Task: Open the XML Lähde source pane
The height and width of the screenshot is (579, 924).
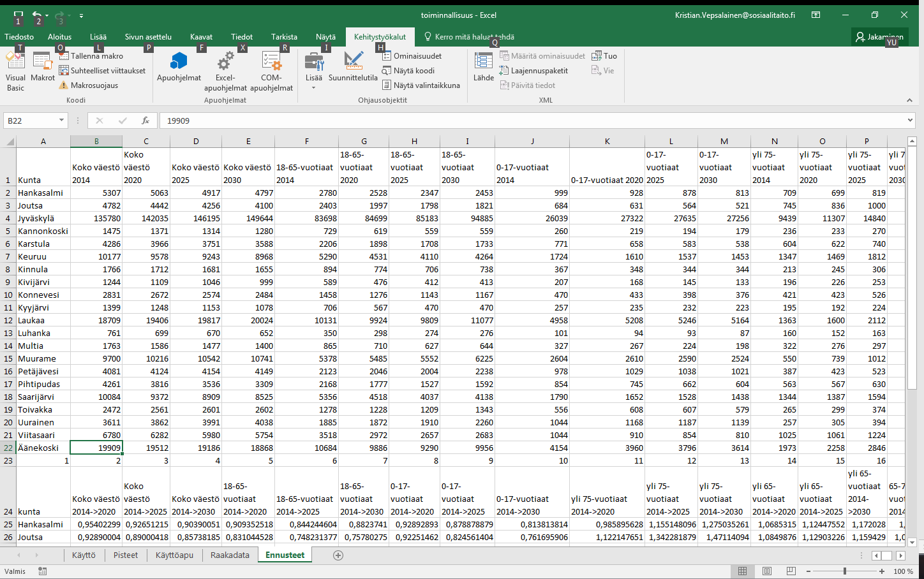Action: (483, 67)
